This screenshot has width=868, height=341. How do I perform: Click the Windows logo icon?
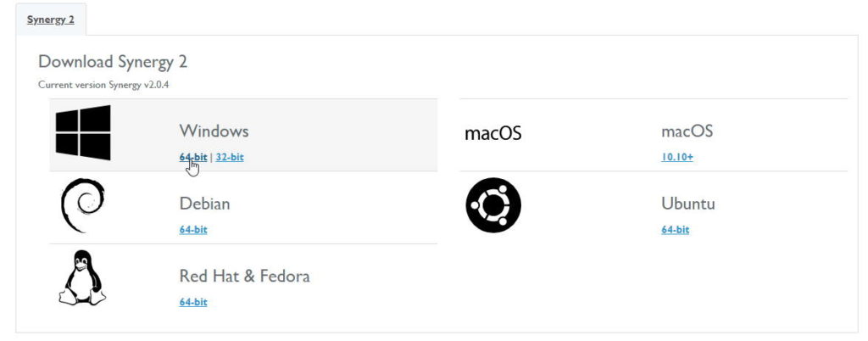click(x=83, y=133)
